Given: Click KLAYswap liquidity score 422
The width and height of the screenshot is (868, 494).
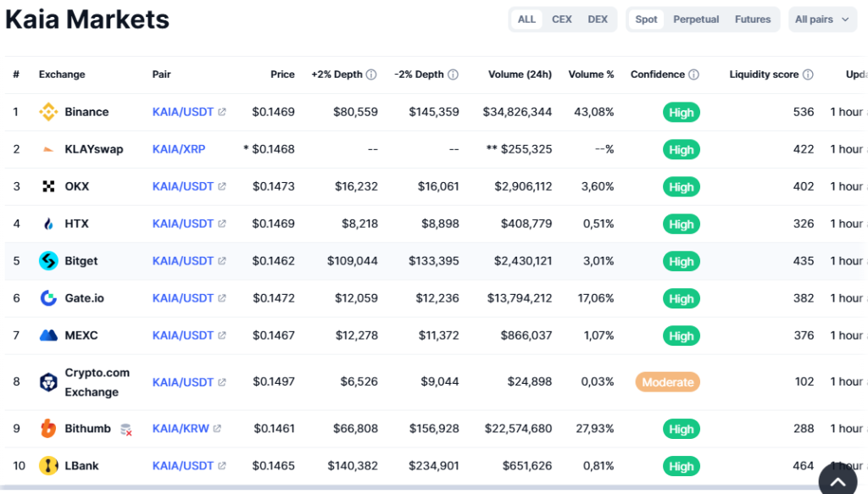Looking at the screenshot, I should 804,149.
